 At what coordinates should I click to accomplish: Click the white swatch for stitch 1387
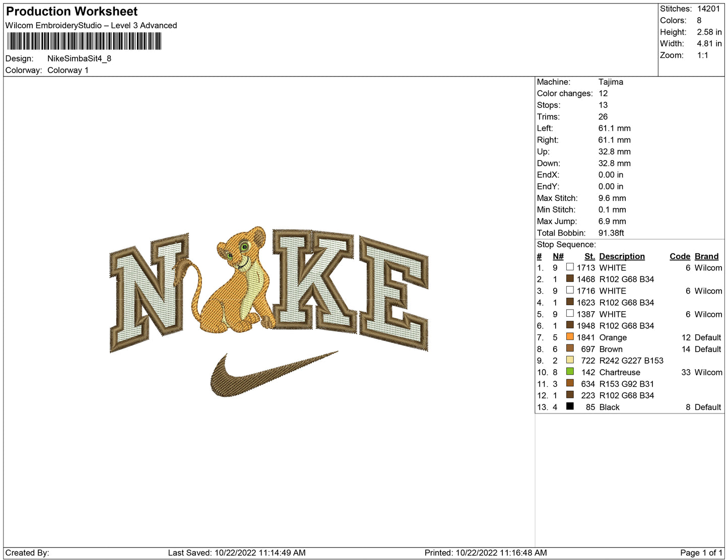570,313
